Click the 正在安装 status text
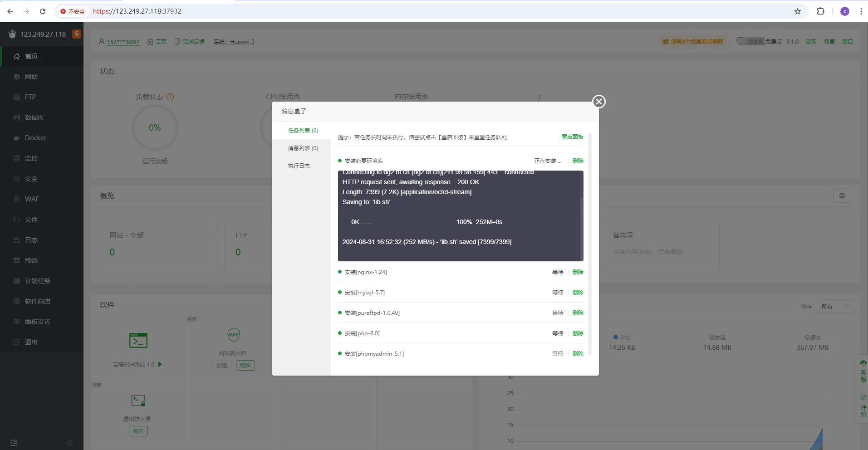868x450 pixels. point(548,161)
